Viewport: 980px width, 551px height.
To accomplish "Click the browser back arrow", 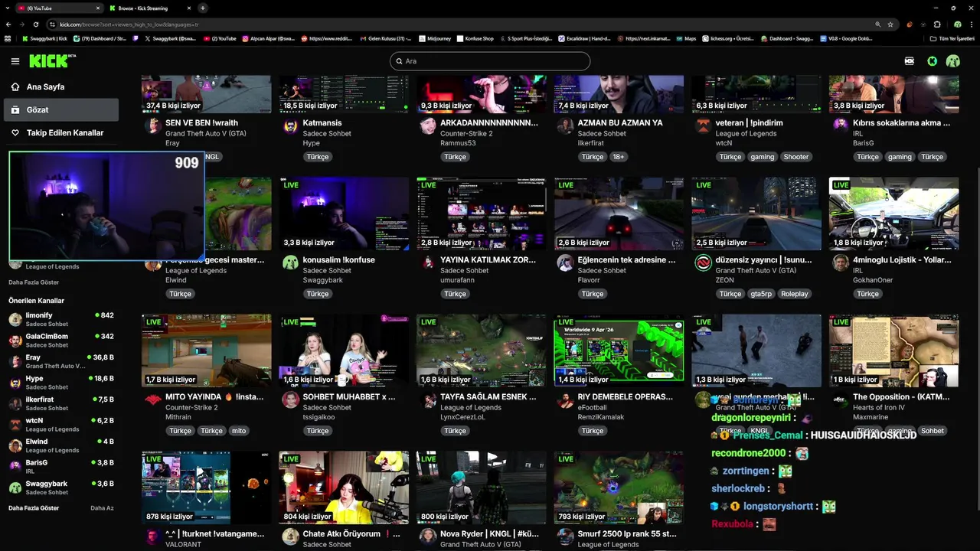I will tap(8, 24).
